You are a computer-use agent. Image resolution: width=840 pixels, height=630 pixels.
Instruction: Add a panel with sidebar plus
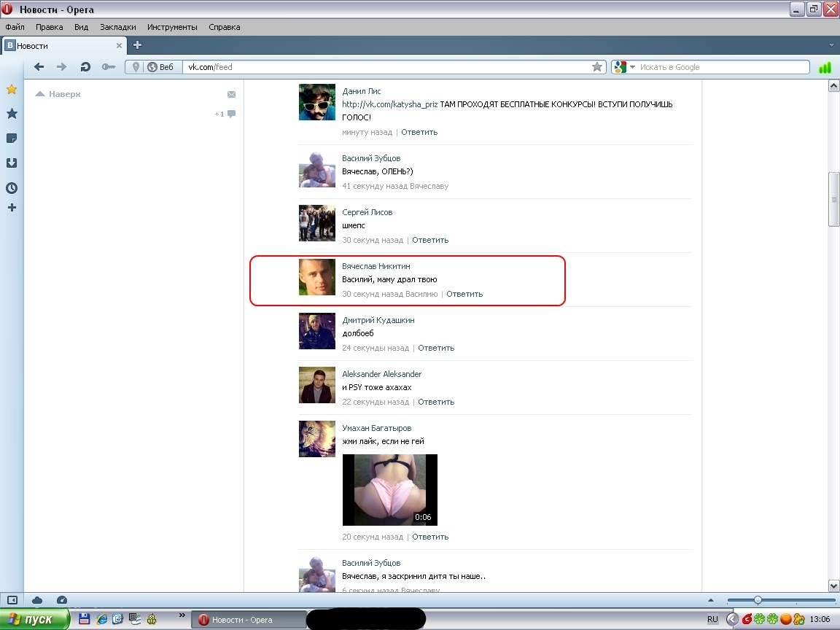(12, 208)
